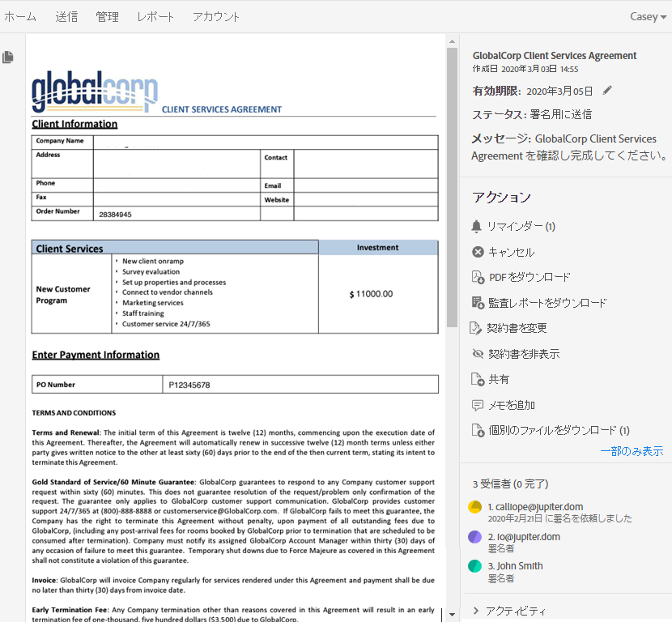Screen dimensions: 672x622
Task: Click the investment amount $ 11000.00
Action: tap(371, 294)
